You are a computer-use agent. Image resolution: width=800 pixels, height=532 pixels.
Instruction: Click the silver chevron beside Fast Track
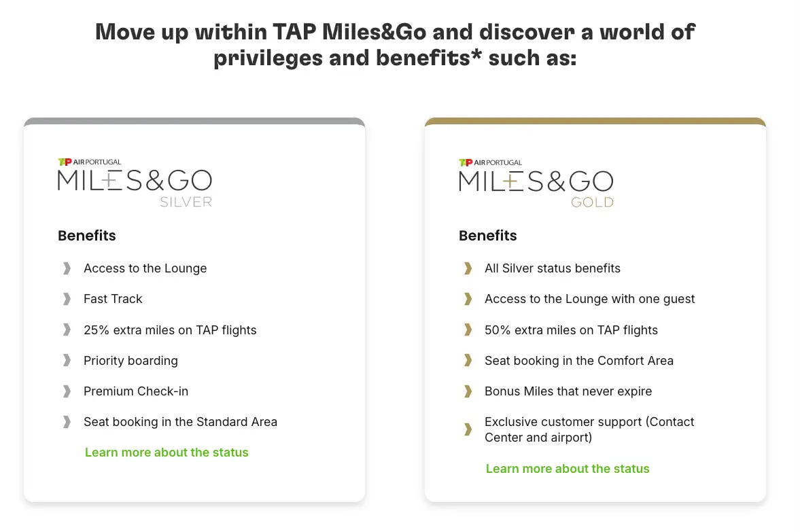coord(67,299)
